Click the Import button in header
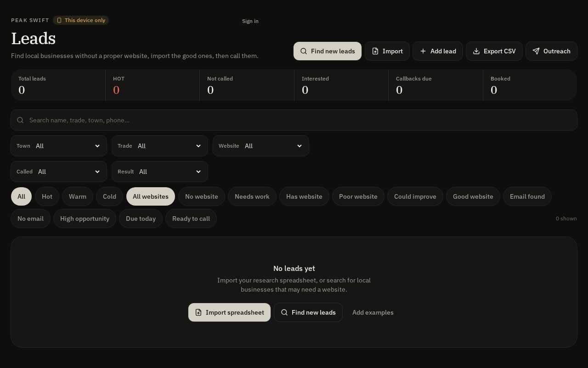The image size is (588, 368). [x=387, y=51]
